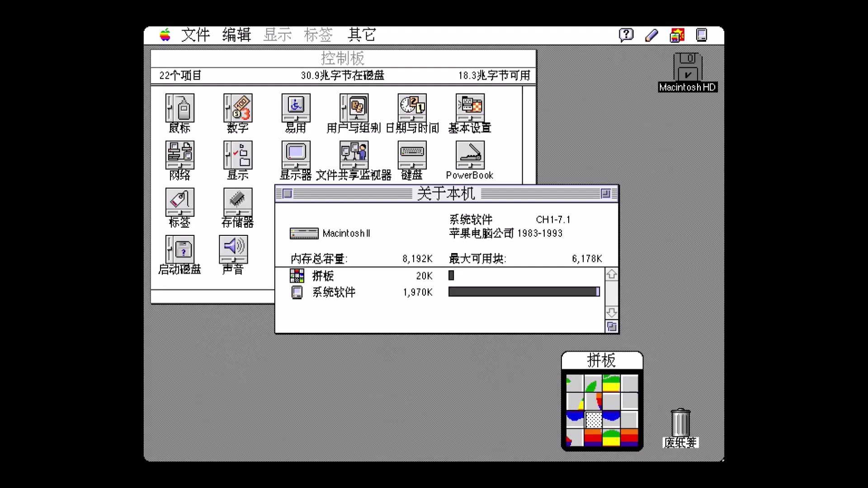This screenshot has height=488, width=868.
Task: Click the scroll down arrow in 关于本机
Action: (x=611, y=312)
